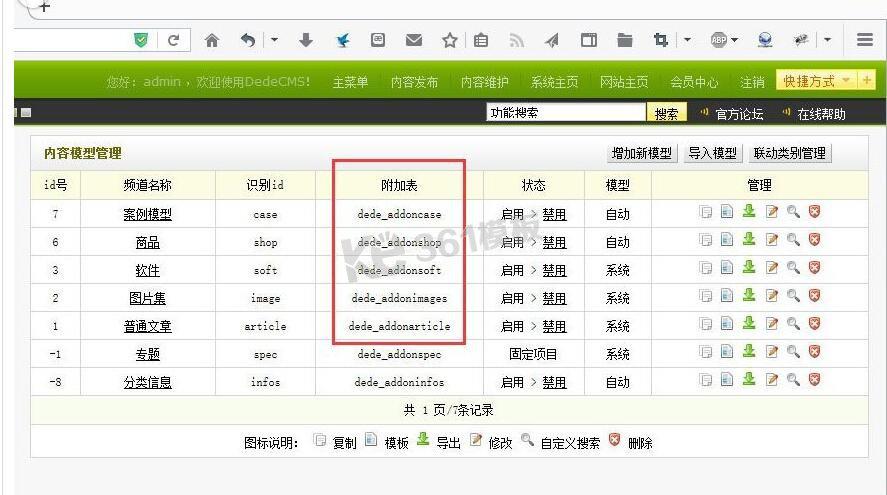887x495 pixels.
Task: Open the 案例模型 channel link
Action: click(148, 214)
